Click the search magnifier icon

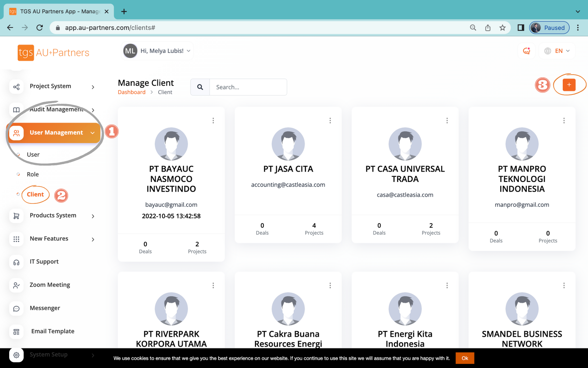point(200,87)
